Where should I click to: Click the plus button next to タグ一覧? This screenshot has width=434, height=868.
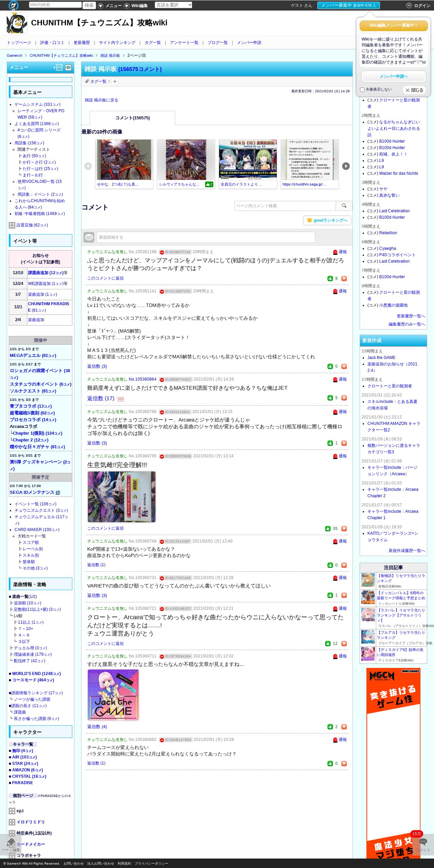[115, 81]
